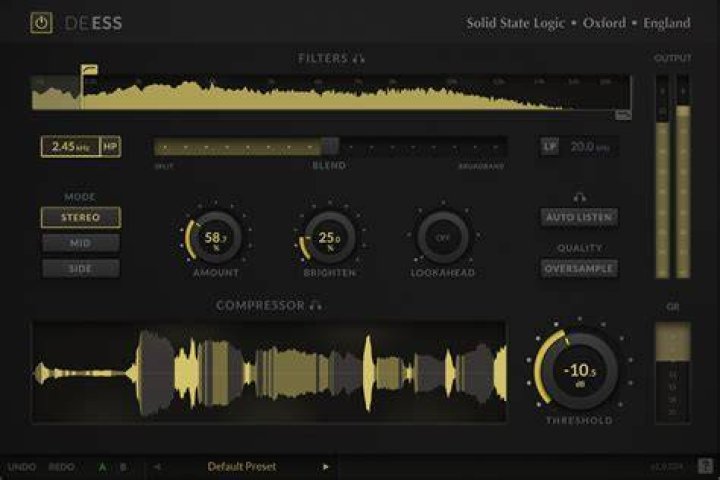The image size is (720, 480).
Task: Click the UNDO button
Action: click(22, 467)
